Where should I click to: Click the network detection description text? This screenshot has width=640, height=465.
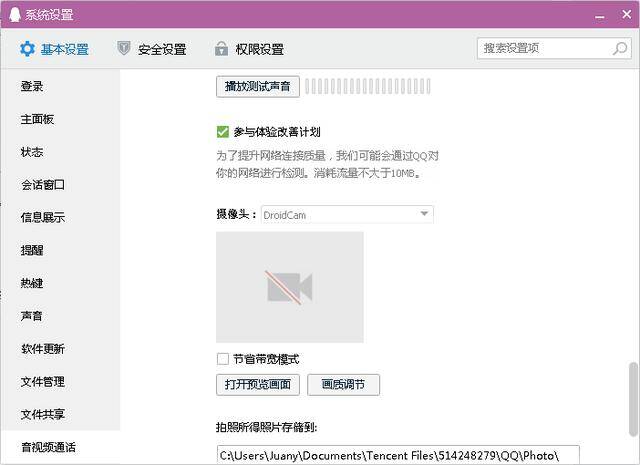327,164
